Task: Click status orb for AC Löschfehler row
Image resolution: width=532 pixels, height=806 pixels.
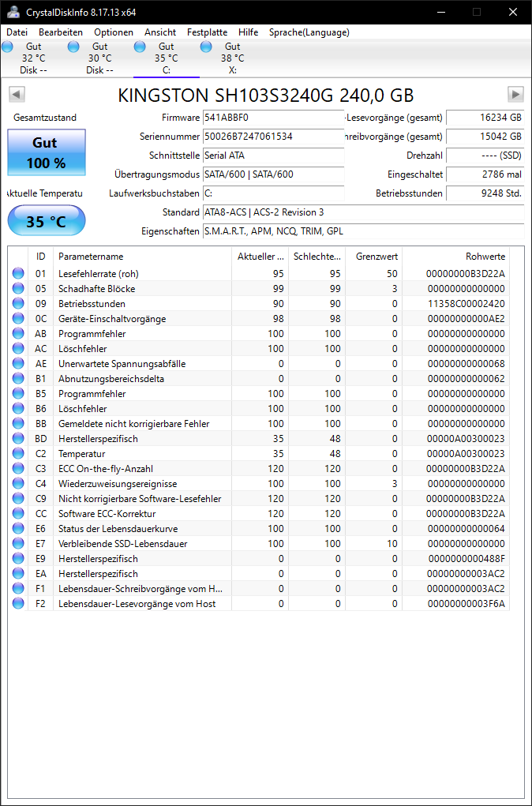Action: click(x=18, y=348)
